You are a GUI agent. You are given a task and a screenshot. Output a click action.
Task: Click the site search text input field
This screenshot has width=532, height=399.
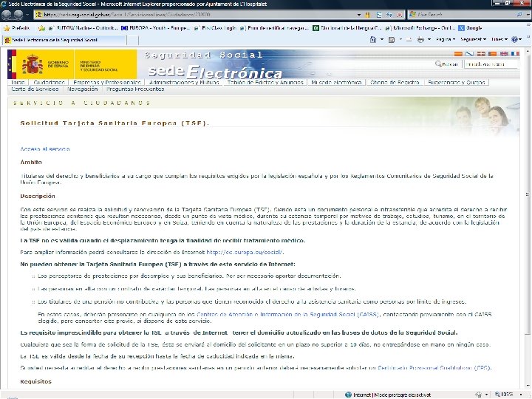pyautogui.click(x=491, y=64)
